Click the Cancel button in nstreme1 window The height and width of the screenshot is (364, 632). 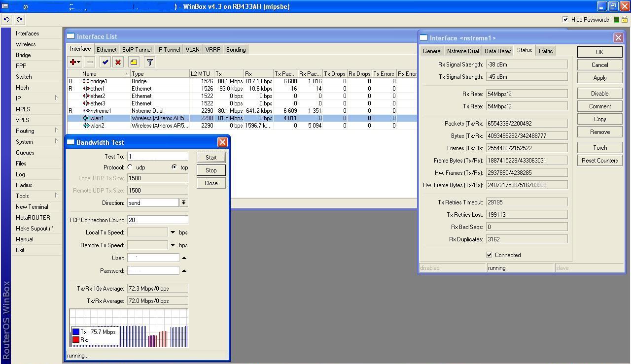pyautogui.click(x=599, y=65)
